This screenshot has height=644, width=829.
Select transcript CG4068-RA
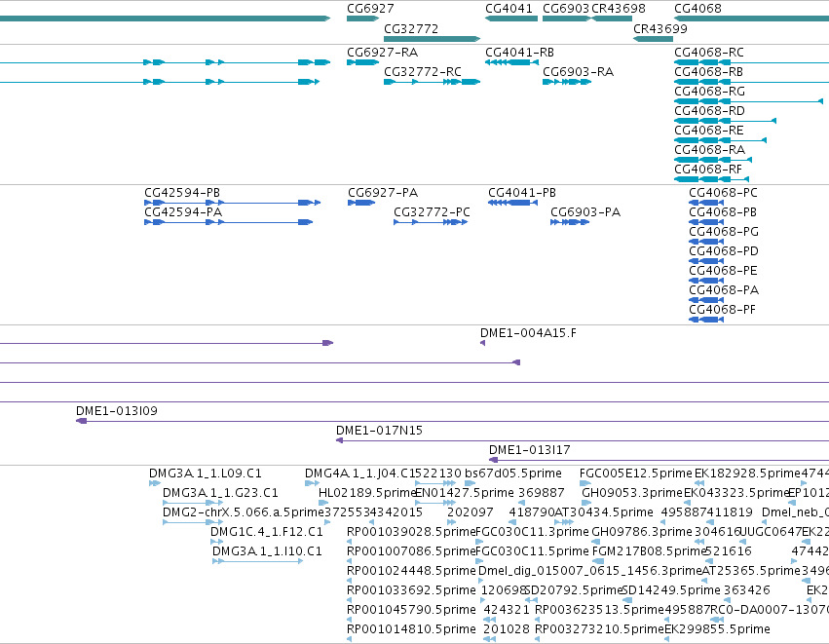coord(713,160)
